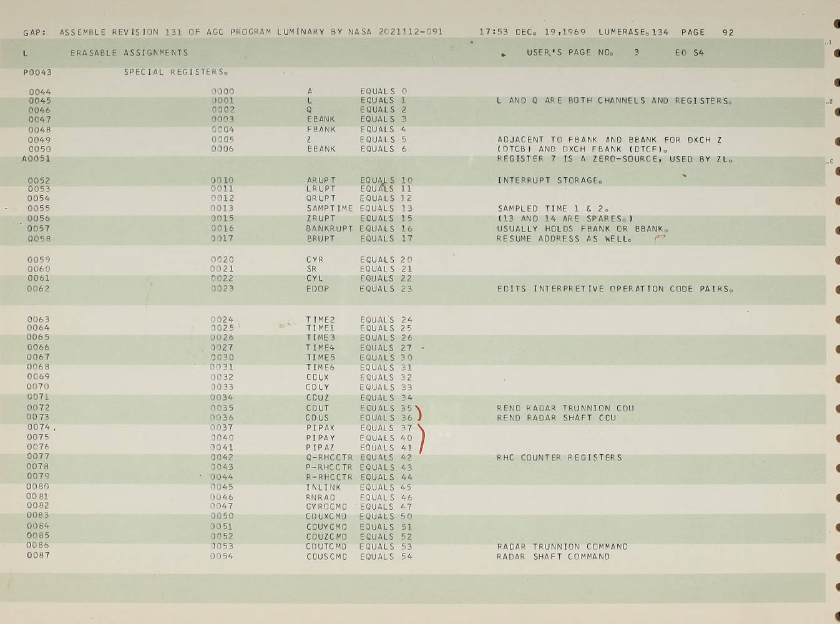
Task: Click the symbol 'CDUZ' on line 0071
Action: (x=318, y=397)
